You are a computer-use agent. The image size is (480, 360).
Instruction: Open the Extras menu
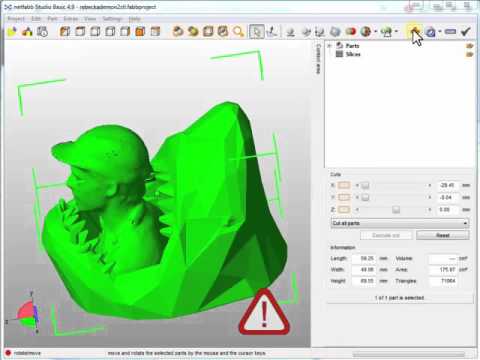pyautogui.click(x=71, y=19)
